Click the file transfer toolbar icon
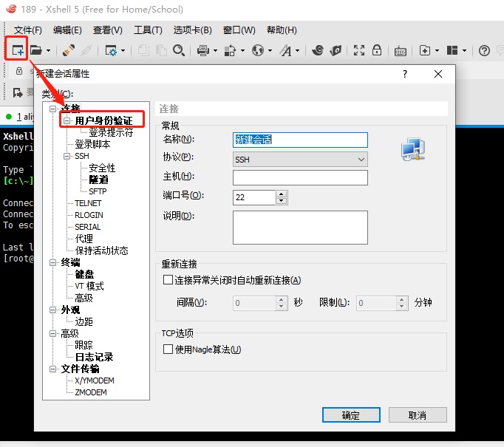Viewport: 504px width, 447px height. click(x=230, y=50)
